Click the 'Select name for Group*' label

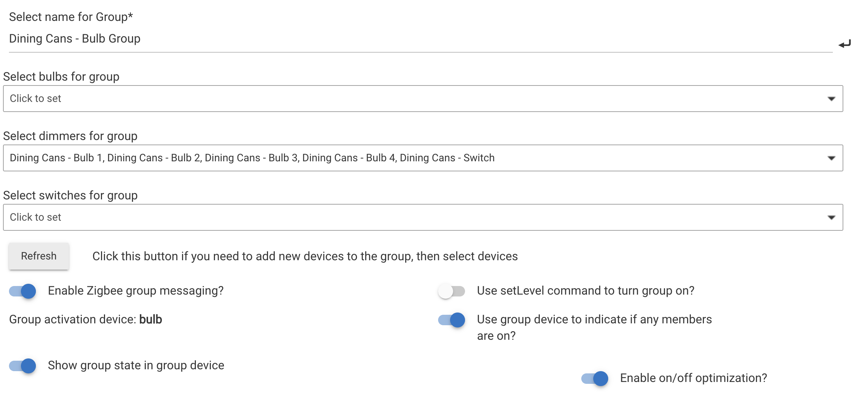click(71, 17)
